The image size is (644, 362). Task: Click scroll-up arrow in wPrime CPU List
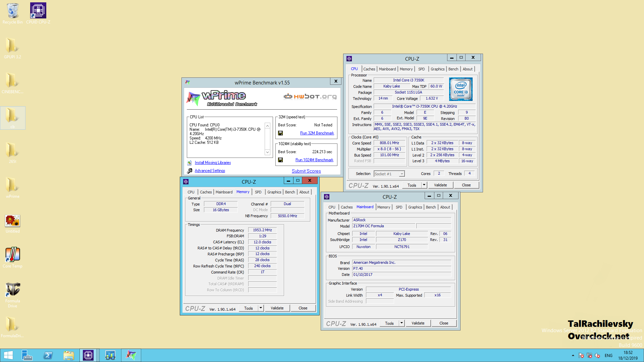coord(267,126)
